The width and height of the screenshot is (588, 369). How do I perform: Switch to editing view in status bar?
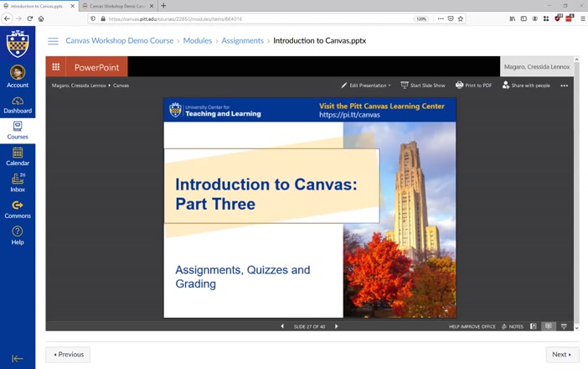click(x=534, y=326)
